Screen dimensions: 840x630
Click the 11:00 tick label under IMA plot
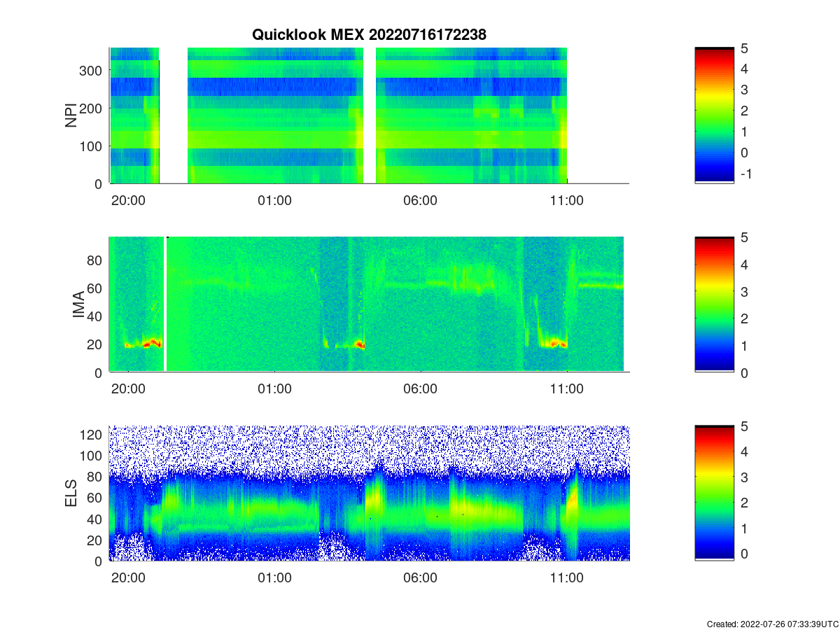(x=567, y=389)
